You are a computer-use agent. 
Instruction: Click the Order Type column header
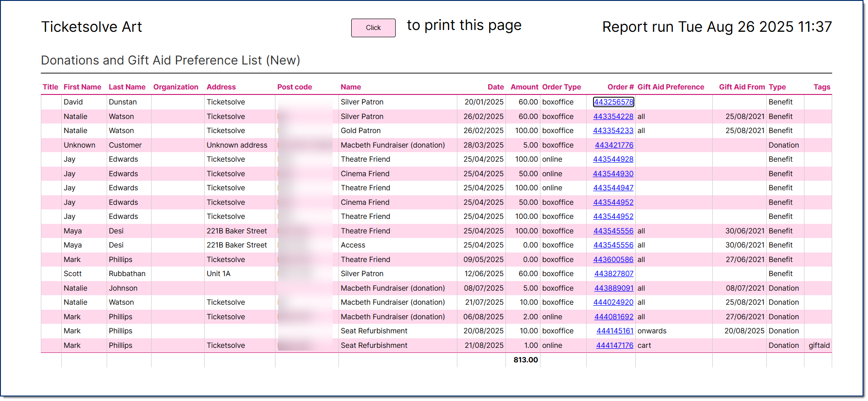[x=561, y=87]
